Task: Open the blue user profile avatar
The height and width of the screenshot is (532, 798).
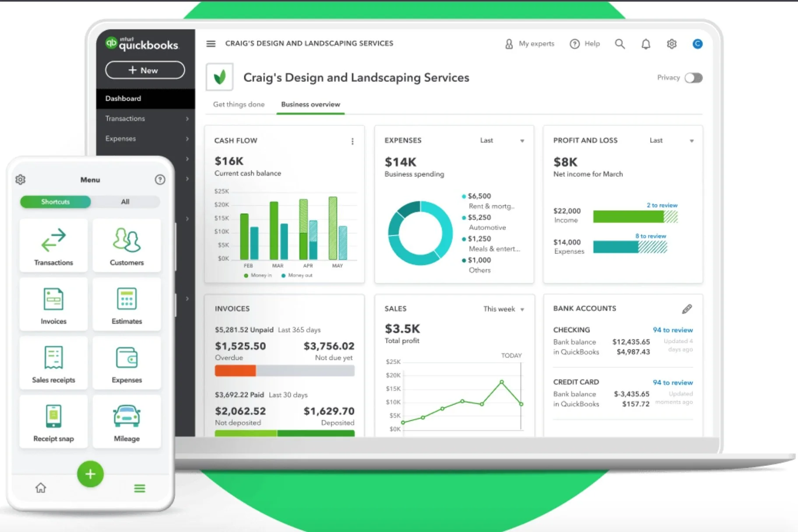Action: [x=697, y=44]
